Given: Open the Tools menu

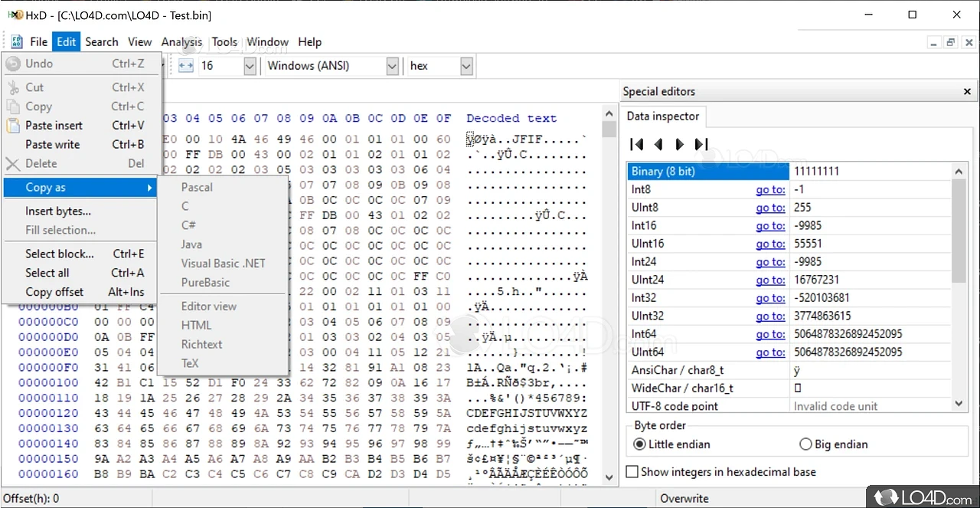Looking at the screenshot, I should (224, 42).
